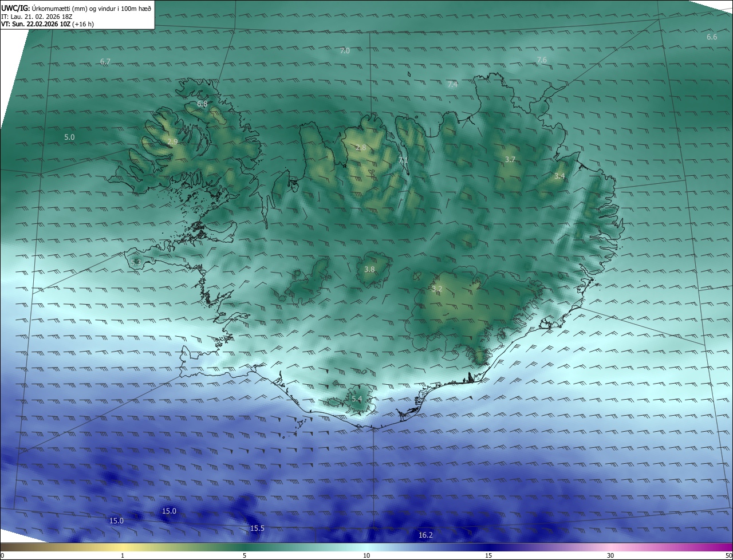
Task: Click the 5 tick on the color scale
Action: (x=245, y=555)
